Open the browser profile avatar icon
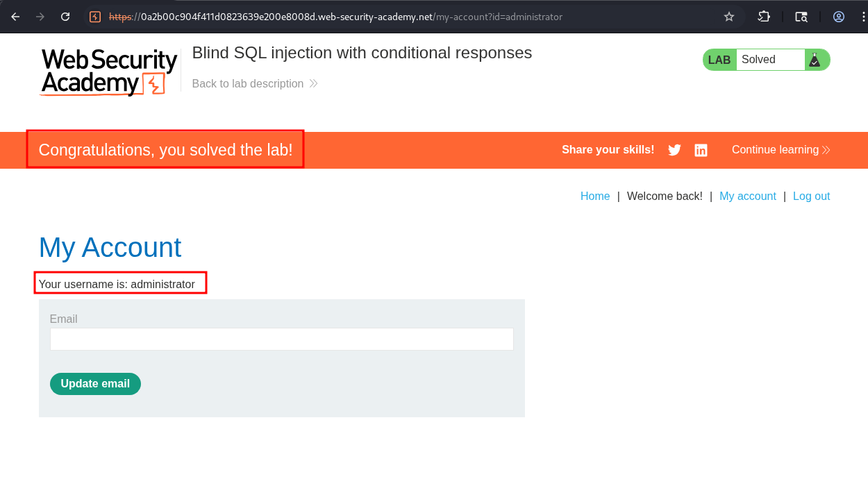 [839, 17]
